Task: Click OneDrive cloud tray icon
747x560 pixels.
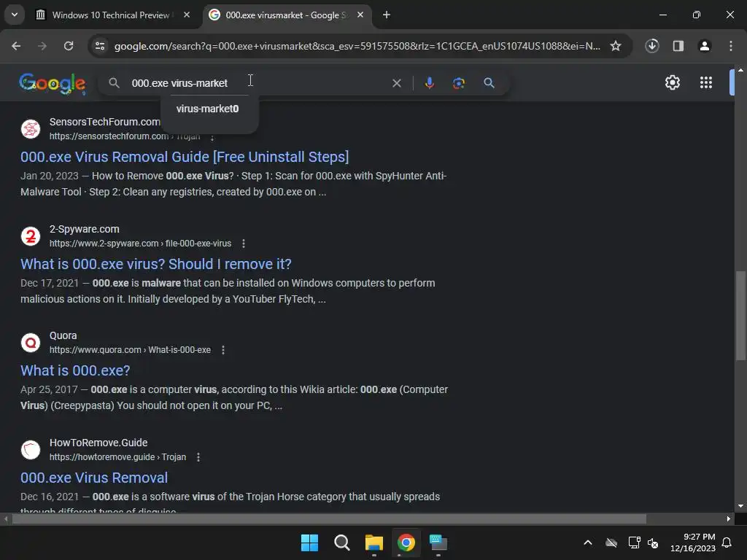Action: 611,542
